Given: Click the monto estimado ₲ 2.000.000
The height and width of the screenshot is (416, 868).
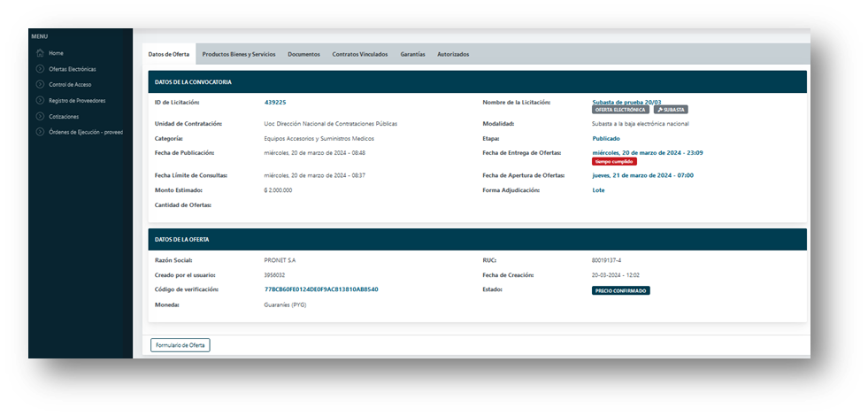Looking at the screenshot, I should pos(279,190).
